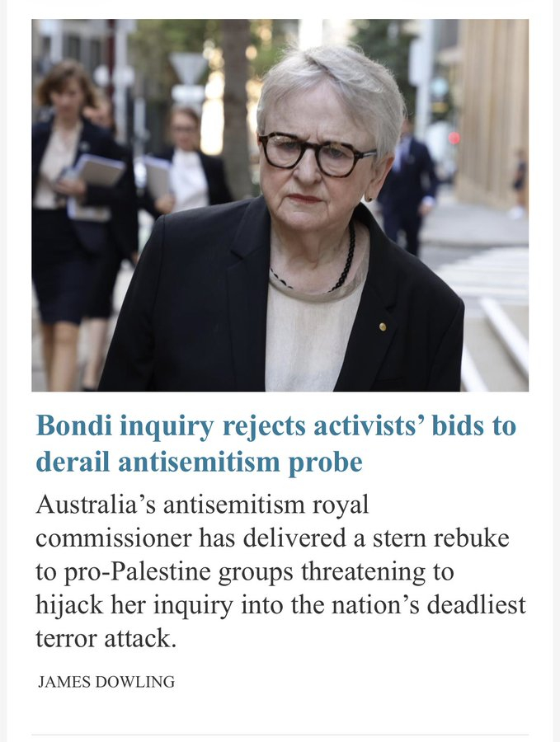Click 'terror attack.' at end of summary
Image resolution: width=560 pixels, height=742 pixels.
tap(106, 638)
